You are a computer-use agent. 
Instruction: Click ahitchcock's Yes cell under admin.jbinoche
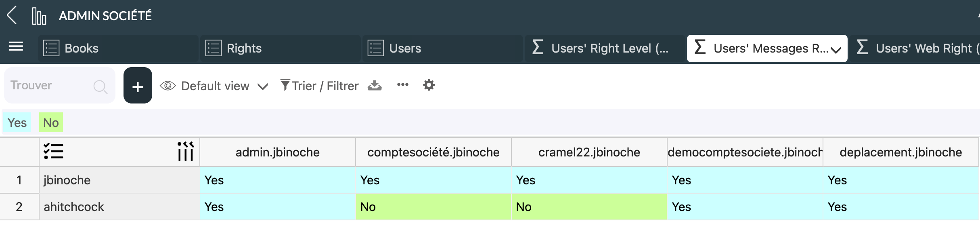[278, 207]
